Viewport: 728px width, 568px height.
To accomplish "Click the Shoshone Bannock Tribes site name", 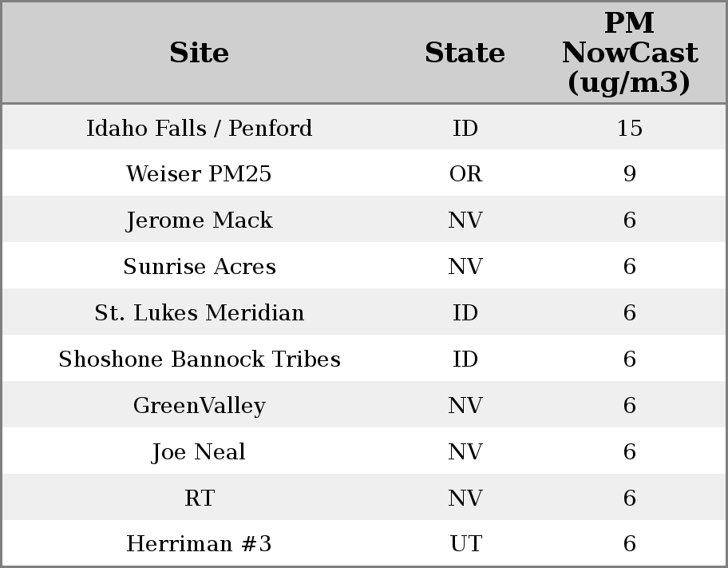I will [199, 359].
